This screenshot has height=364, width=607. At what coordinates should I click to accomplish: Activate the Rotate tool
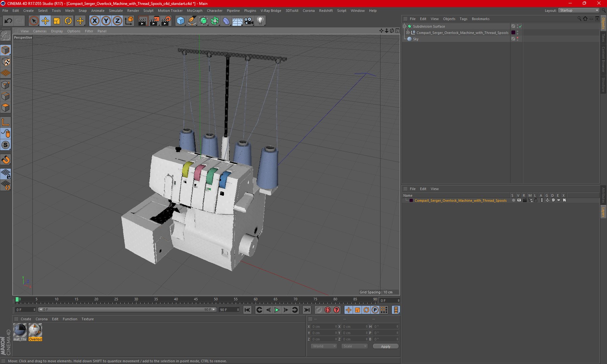point(68,21)
